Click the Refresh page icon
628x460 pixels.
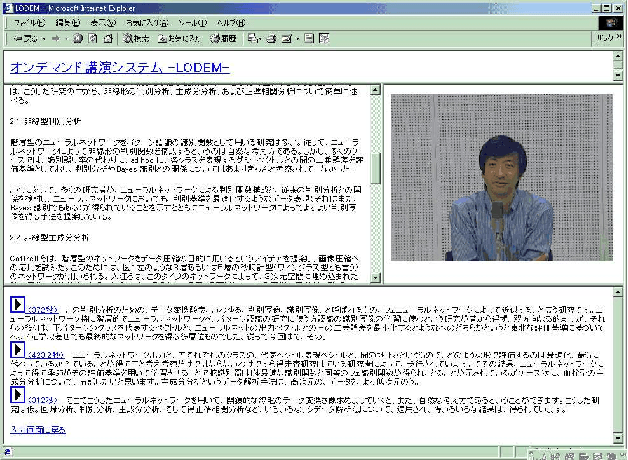pos(92,39)
